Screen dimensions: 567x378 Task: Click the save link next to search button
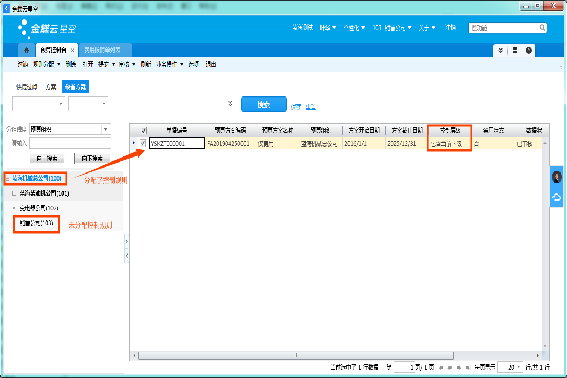296,107
